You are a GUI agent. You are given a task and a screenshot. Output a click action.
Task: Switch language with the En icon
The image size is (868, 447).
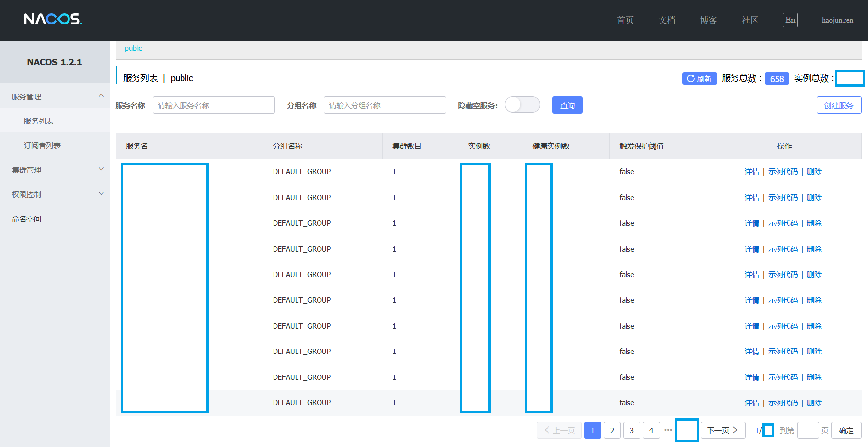(x=790, y=20)
